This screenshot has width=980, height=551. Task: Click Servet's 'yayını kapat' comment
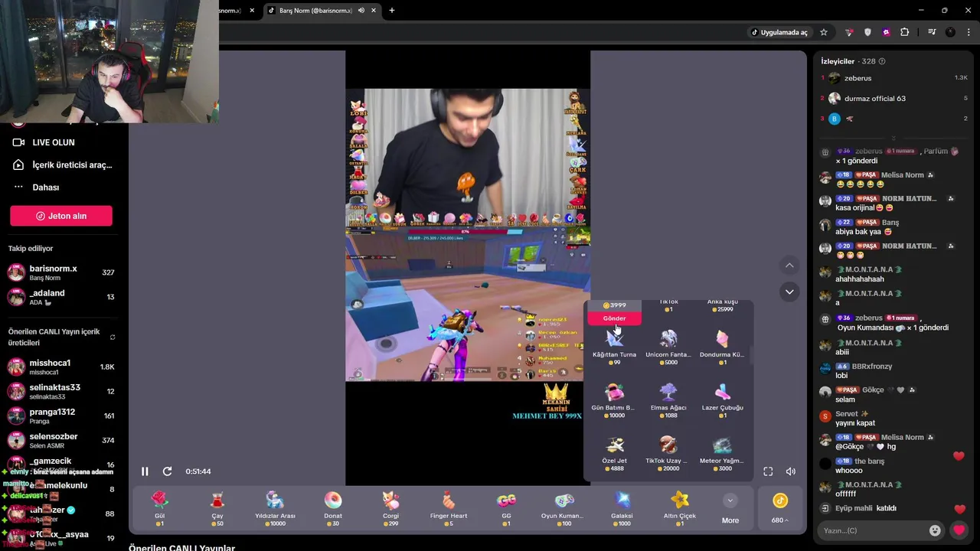click(x=854, y=423)
